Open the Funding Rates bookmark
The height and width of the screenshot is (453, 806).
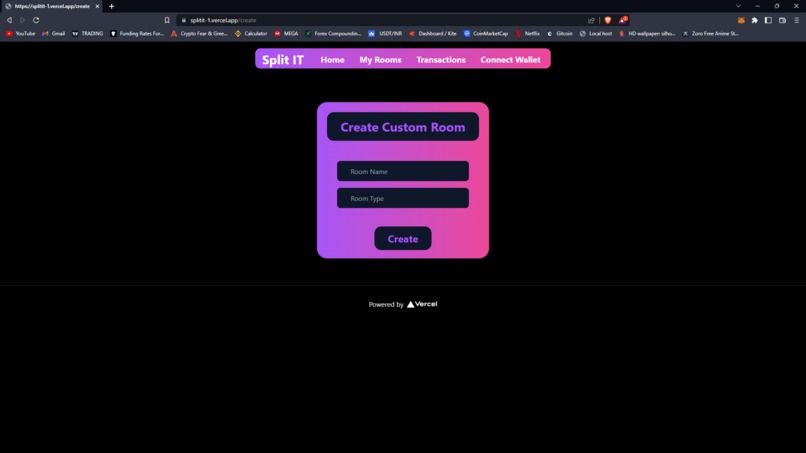137,33
